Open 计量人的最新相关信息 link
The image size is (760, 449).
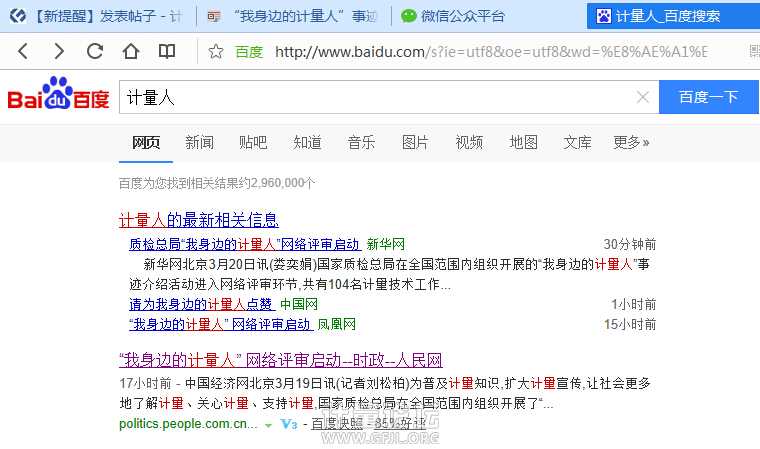(198, 220)
